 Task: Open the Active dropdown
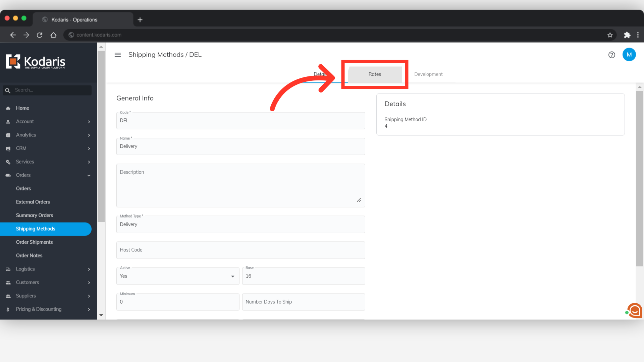click(x=178, y=276)
